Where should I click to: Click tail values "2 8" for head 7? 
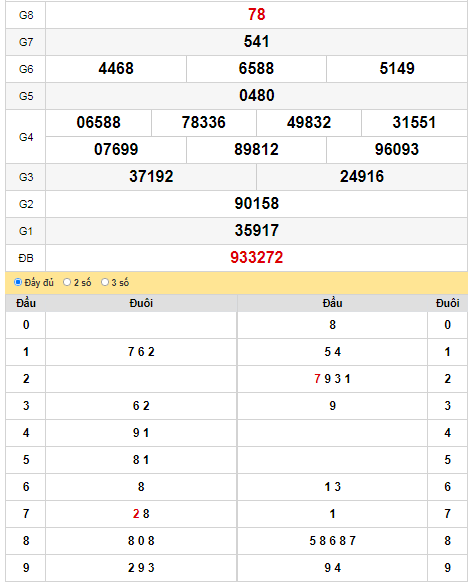click(x=141, y=514)
